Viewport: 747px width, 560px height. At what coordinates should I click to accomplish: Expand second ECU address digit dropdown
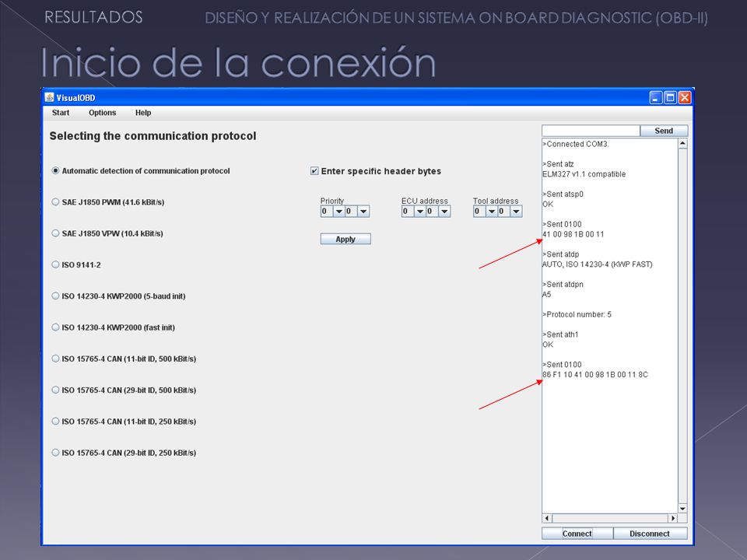pyautogui.click(x=444, y=212)
